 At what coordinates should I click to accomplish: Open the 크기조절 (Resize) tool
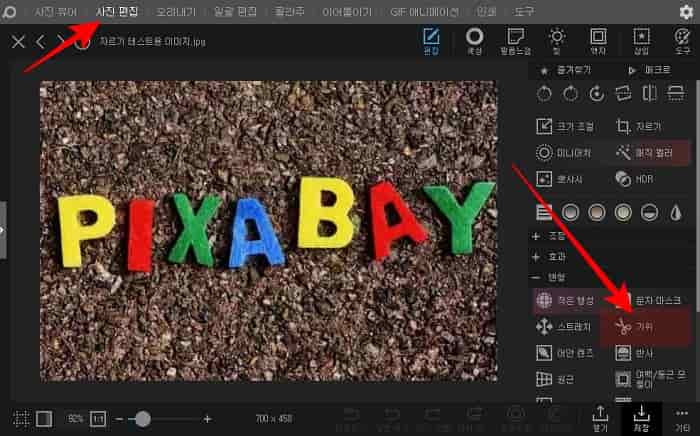pos(565,127)
